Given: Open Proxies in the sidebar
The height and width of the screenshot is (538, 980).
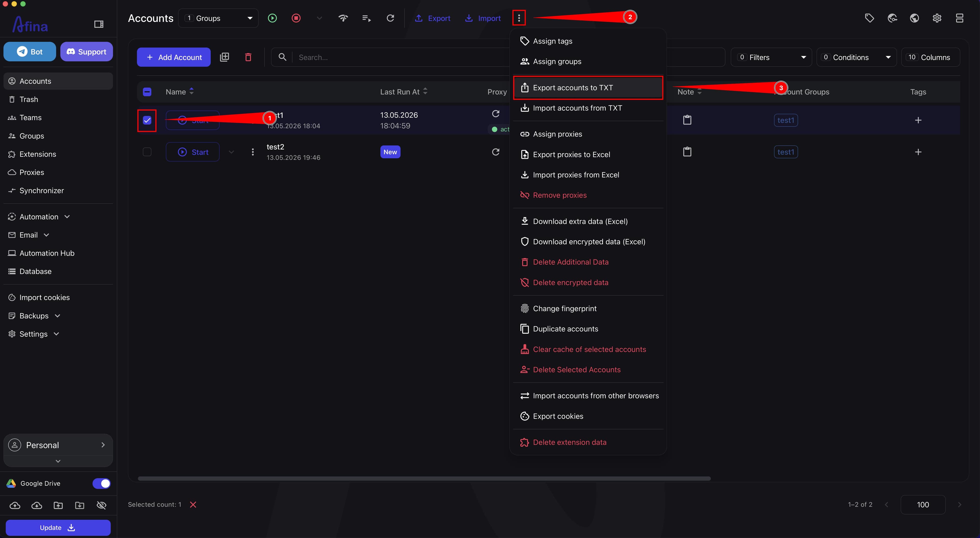Looking at the screenshot, I should pos(58,172).
